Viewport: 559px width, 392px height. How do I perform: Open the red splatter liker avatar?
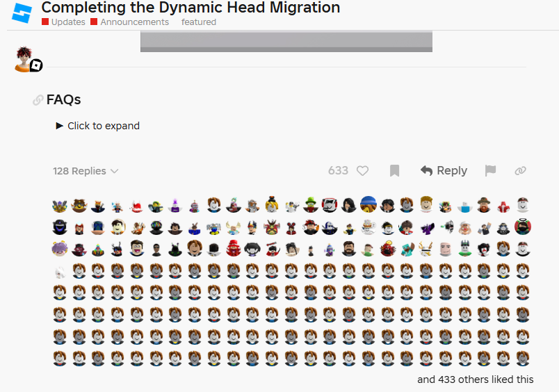coord(136,206)
